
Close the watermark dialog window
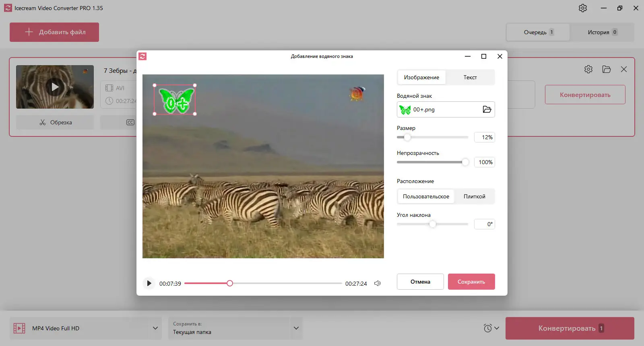click(x=500, y=56)
